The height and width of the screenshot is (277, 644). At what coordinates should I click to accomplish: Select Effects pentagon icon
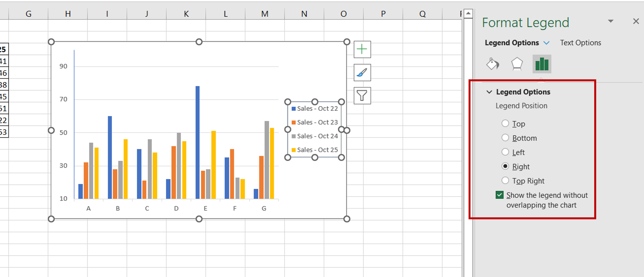coord(517,64)
